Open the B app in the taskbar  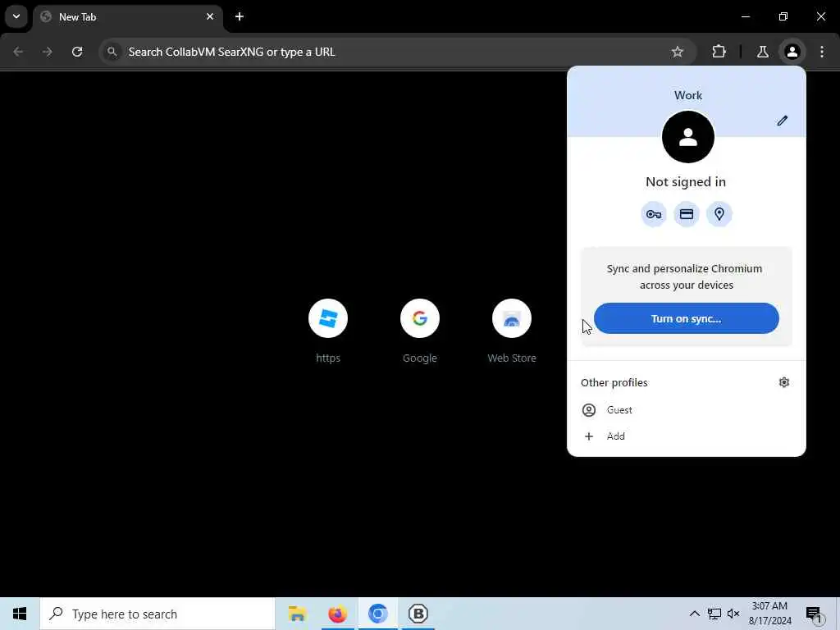418,614
